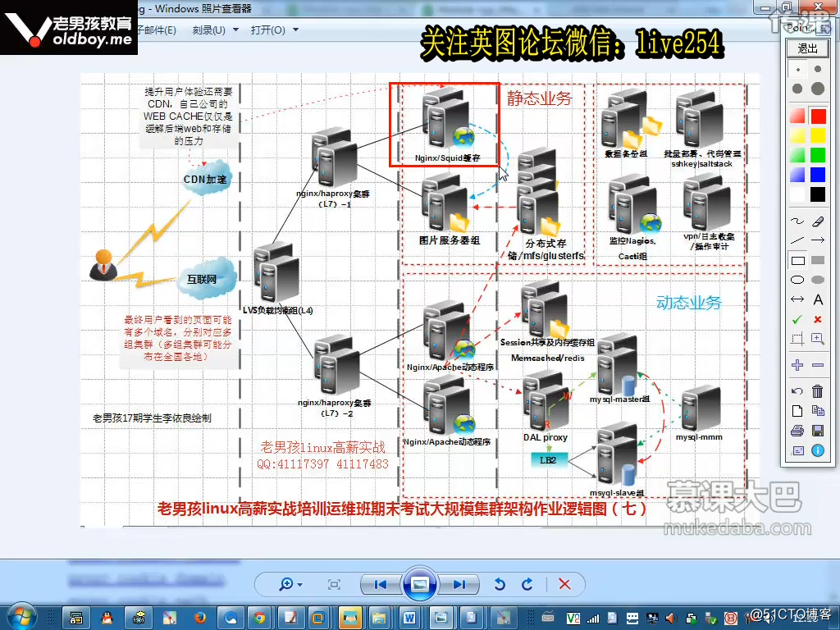The image size is (840, 630).
Task: Select the green checkmark stamp
Action: click(x=797, y=319)
